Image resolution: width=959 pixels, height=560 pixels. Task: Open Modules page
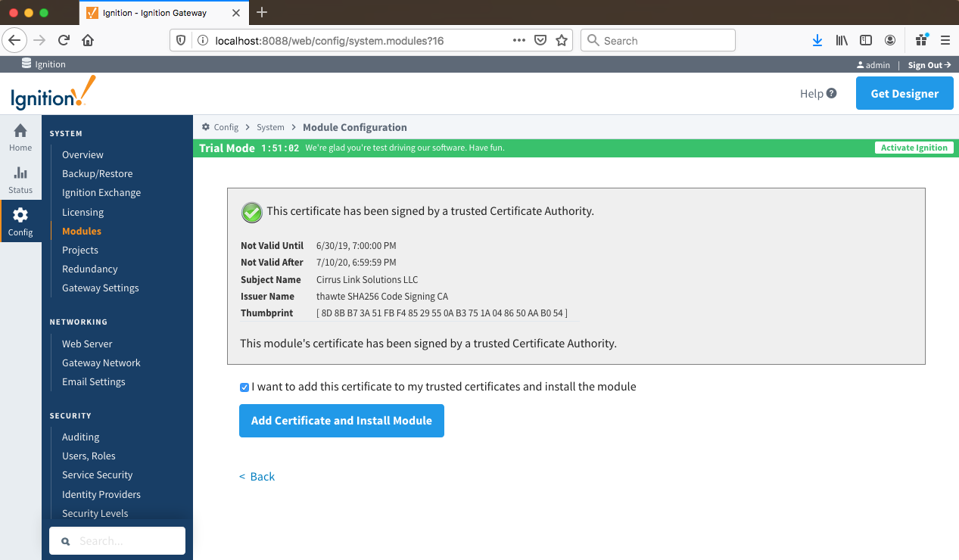click(82, 231)
